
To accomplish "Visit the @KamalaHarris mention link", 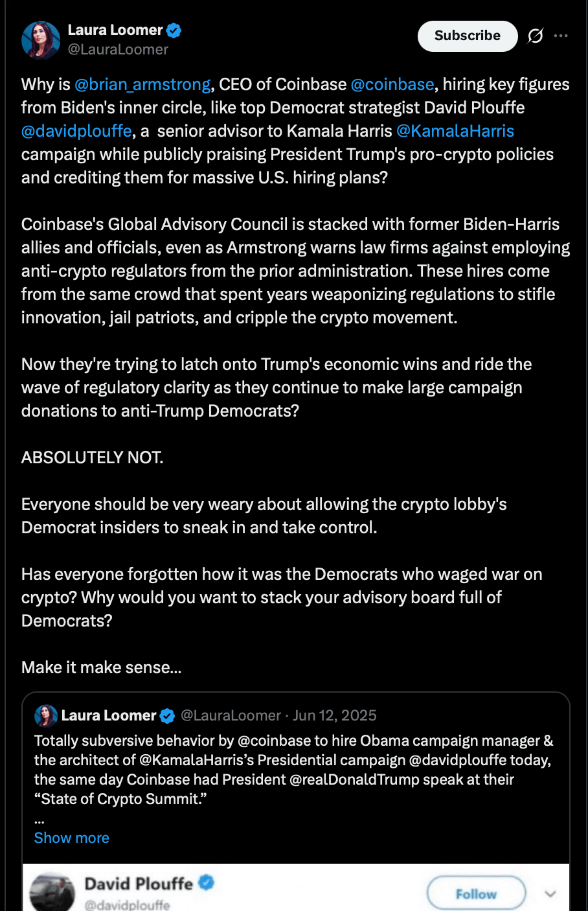I will click(455, 132).
